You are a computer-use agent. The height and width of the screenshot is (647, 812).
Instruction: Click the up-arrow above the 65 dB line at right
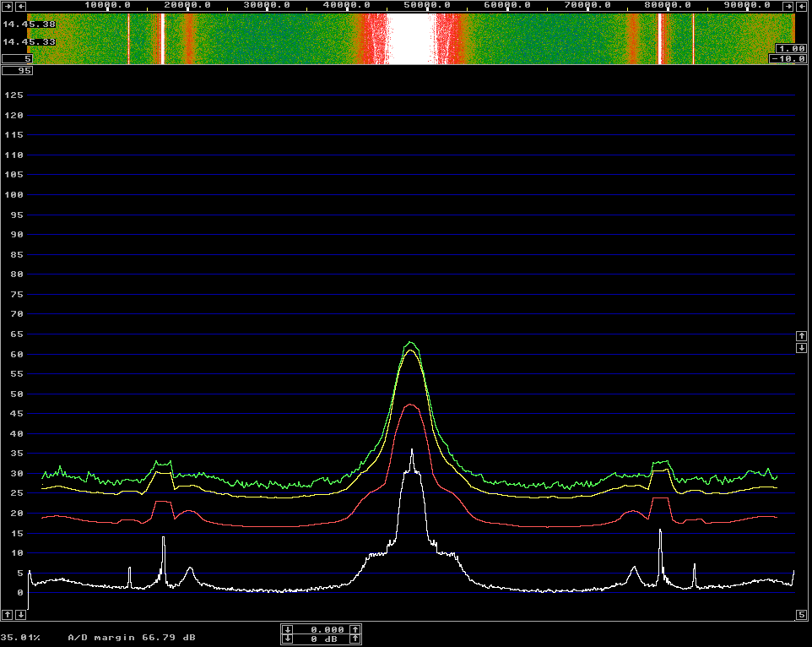(x=801, y=335)
